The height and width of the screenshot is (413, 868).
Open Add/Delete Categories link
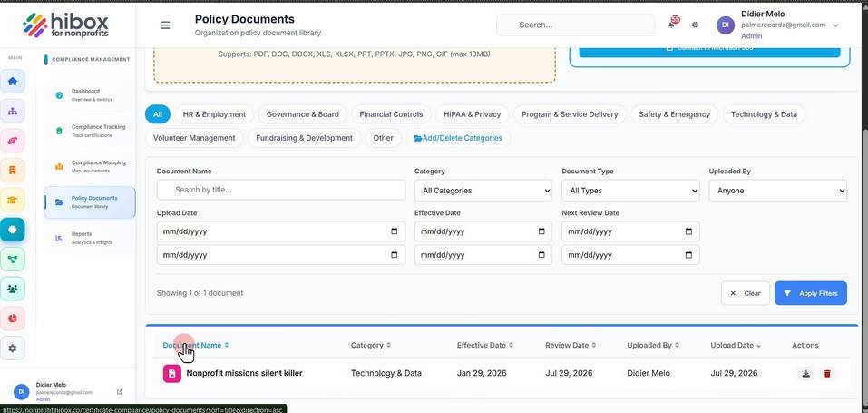458,138
